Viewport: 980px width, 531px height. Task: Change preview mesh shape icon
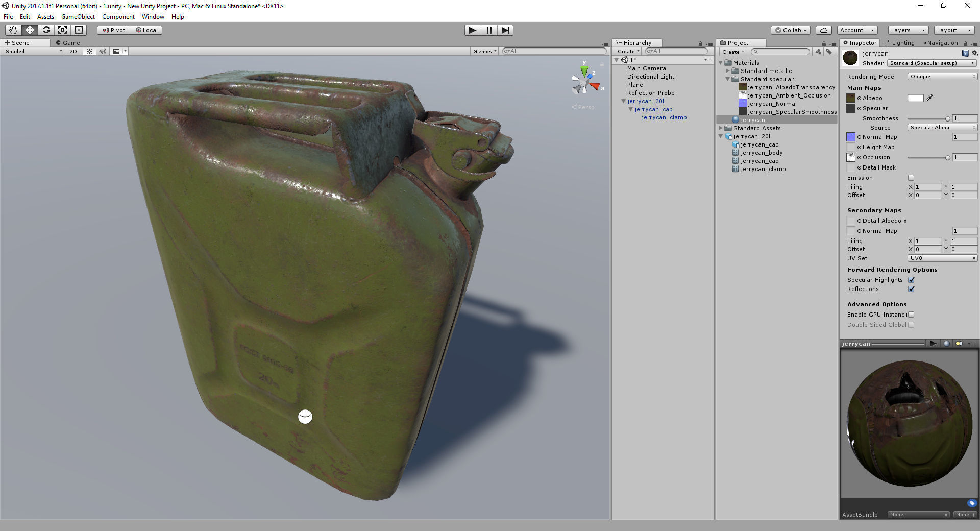(946, 344)
